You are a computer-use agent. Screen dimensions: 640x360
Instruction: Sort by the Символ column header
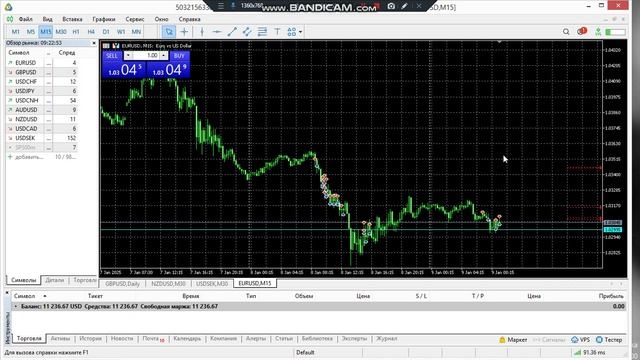click(x=24, y=296)
